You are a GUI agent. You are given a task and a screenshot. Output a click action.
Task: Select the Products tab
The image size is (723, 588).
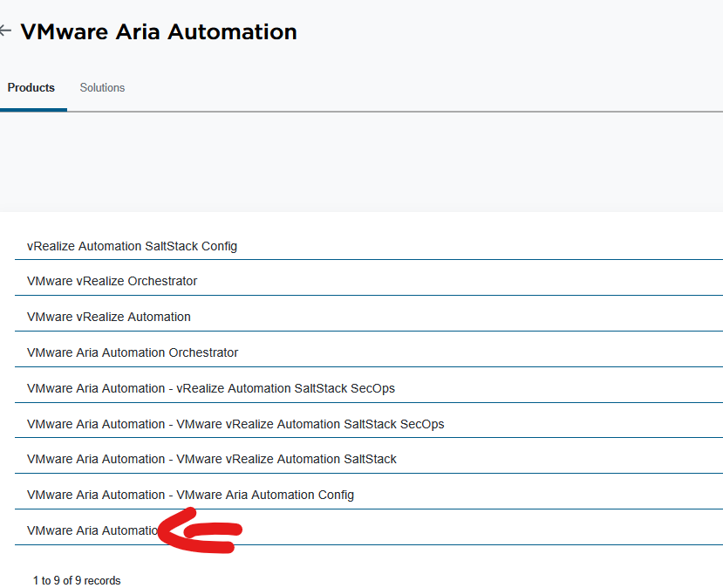click(31, 87)
